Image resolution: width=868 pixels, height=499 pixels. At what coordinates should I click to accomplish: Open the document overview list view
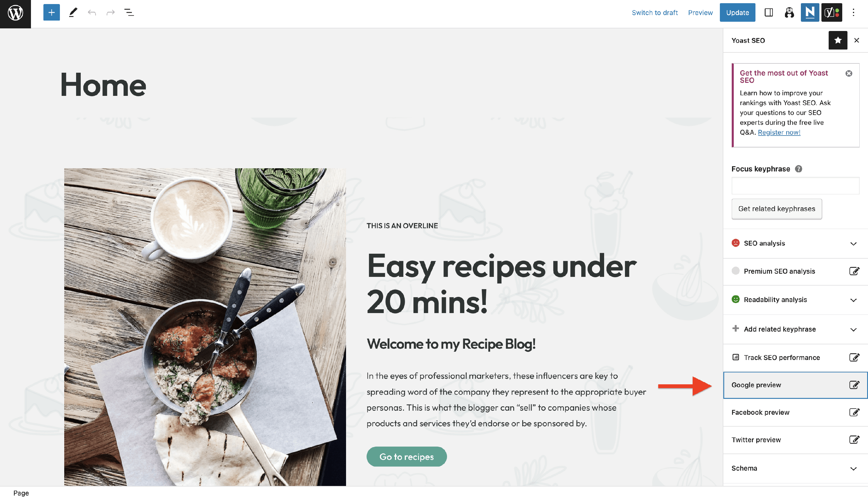coord(129,13)
